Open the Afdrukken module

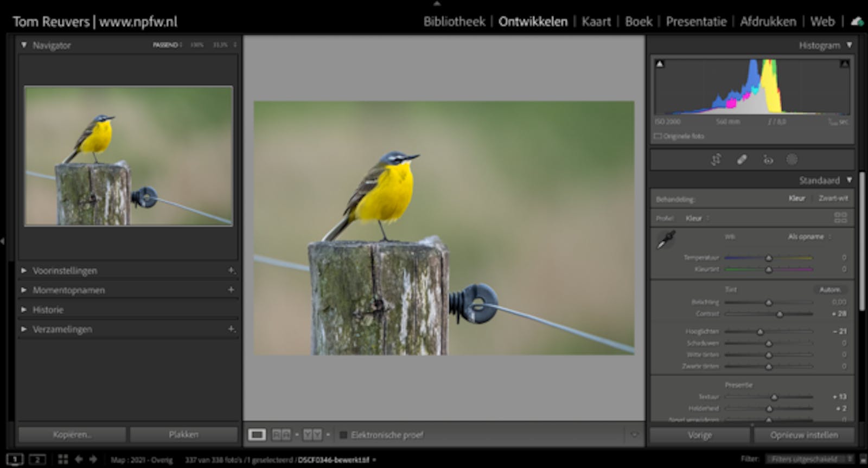768,22
